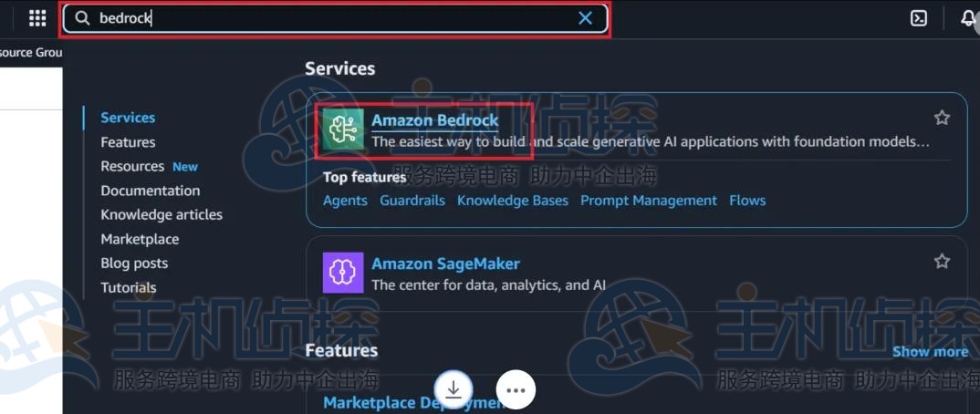Open the Amazon Bedrock link
This screenshot has height=414, width=980.
point(435,120)
